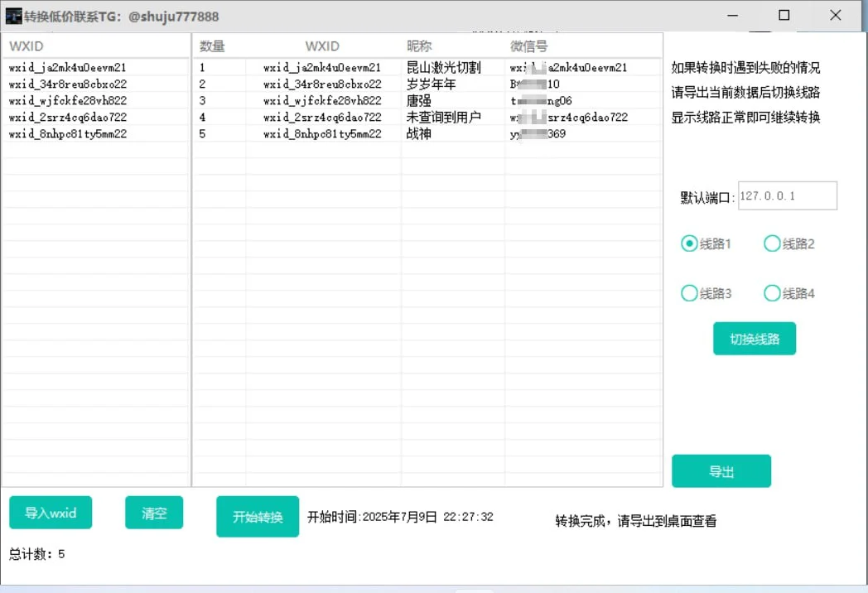Viewport: 868px width, 593px height.
Task: Click nickname cell 昆山激光切割
Action: [x=443, y=67]
